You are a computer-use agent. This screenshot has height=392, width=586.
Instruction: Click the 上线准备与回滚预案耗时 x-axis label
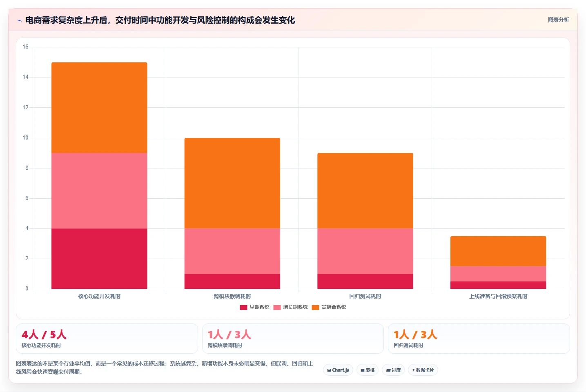498,296
